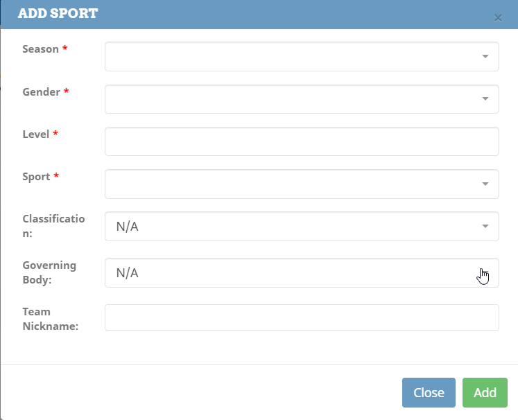Click the Gender dropdown arrow
Viewport: 518px width, 420px height.
click(485, 99)
